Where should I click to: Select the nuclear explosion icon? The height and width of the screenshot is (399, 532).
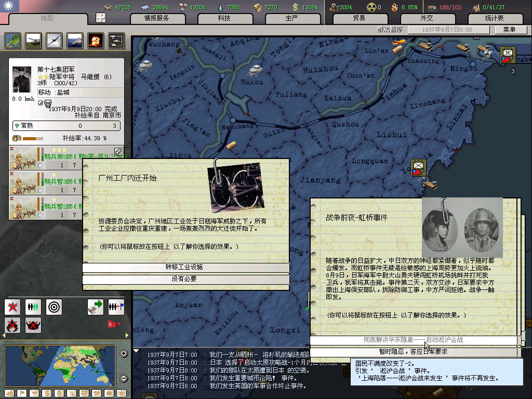pos(96,41)
